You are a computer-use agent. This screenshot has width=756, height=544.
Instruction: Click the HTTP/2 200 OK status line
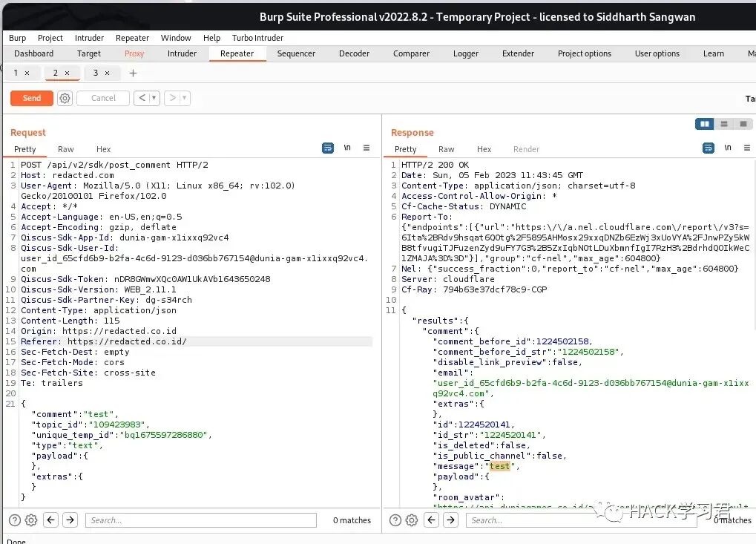pos(435,165)
